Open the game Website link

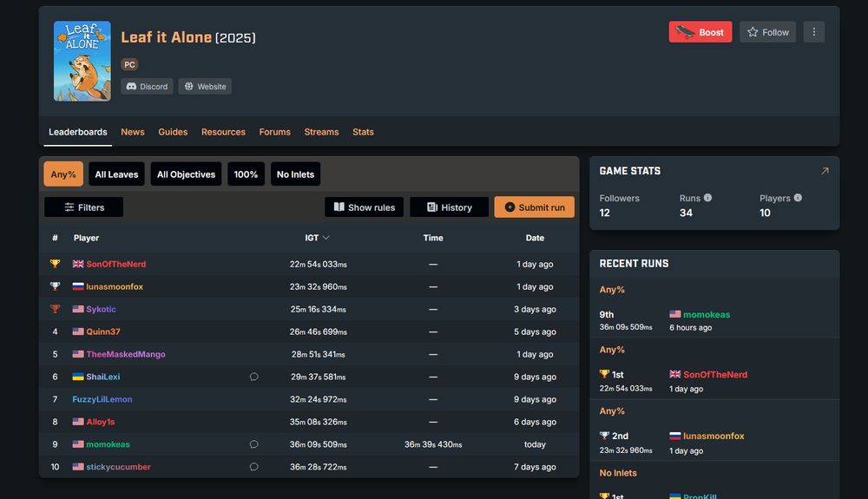205,86
